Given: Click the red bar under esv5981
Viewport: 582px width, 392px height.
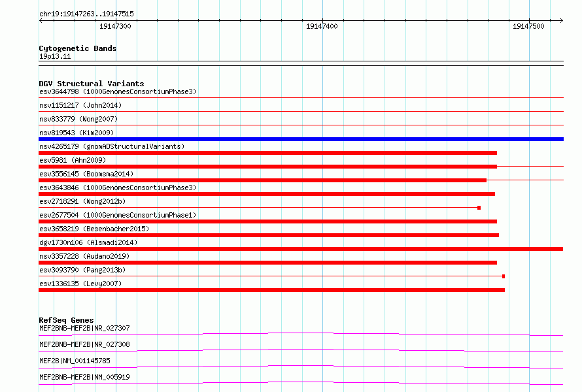Looking at the screenshot, I should (267, 167).
